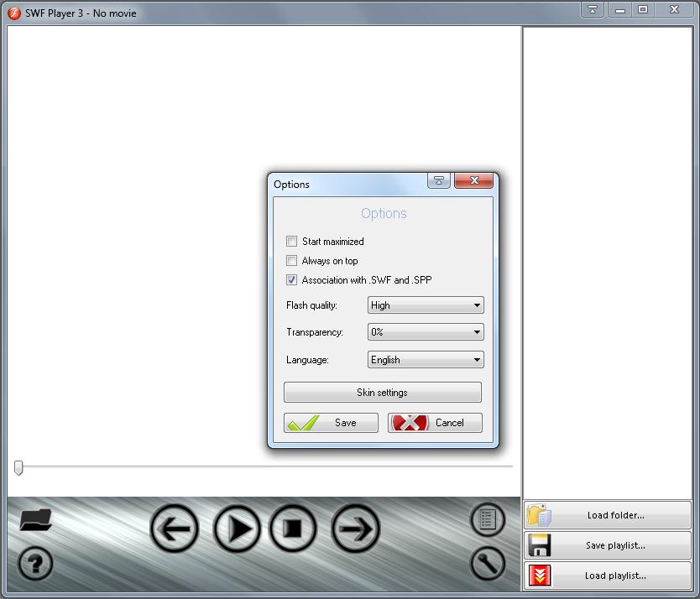
Task: Toggle the playlist panel with the list icon
Action: pos(488,519)
